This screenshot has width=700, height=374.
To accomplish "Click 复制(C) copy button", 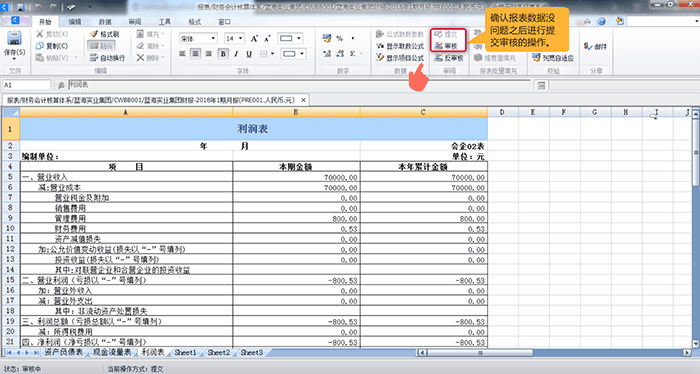I will pyautogui.click(x=52, y=46).
